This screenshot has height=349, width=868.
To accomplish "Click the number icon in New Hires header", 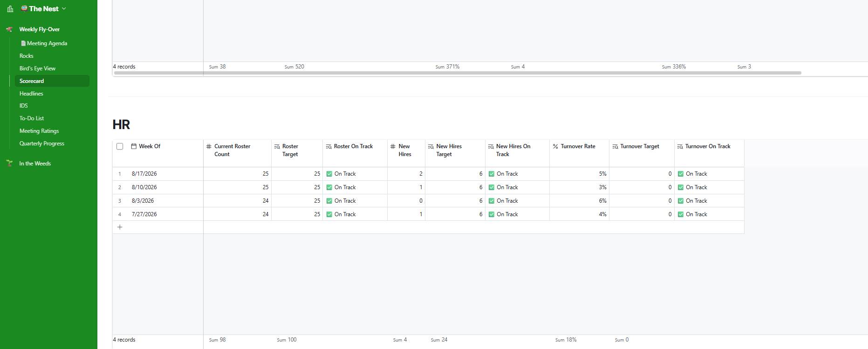I will (x=393, y=146).
